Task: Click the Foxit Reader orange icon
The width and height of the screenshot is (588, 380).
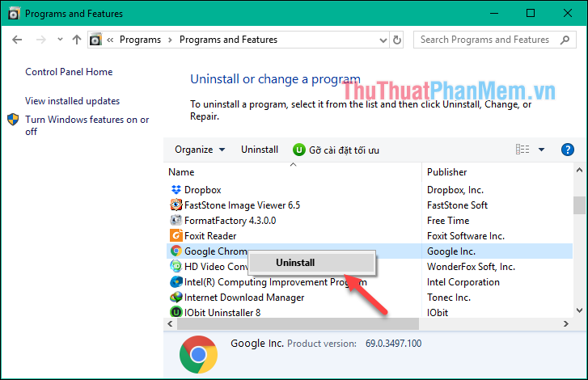Action: [176, 236]
